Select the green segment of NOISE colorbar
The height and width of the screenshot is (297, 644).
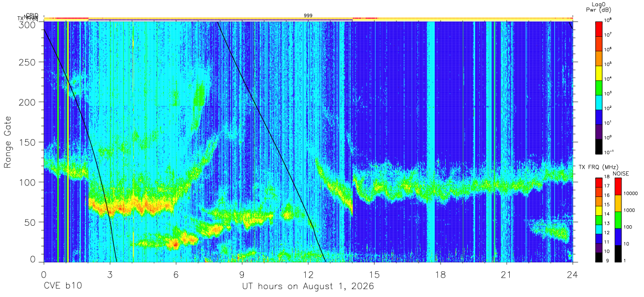click(618, 219)
